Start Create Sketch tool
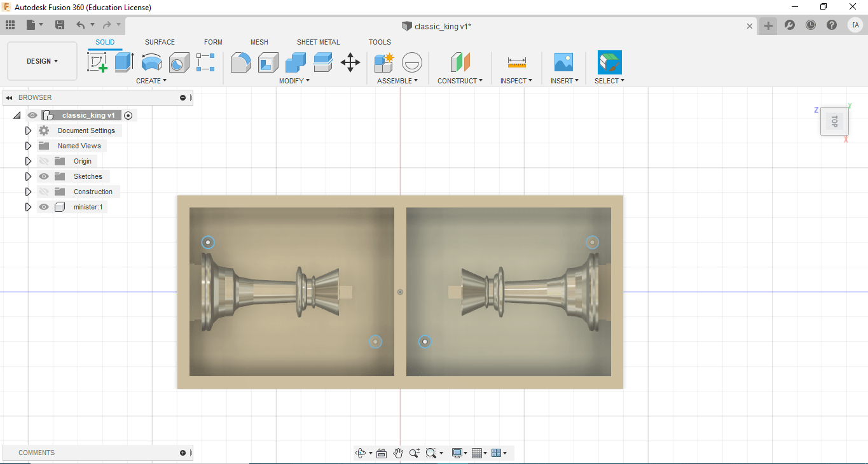 97,62
